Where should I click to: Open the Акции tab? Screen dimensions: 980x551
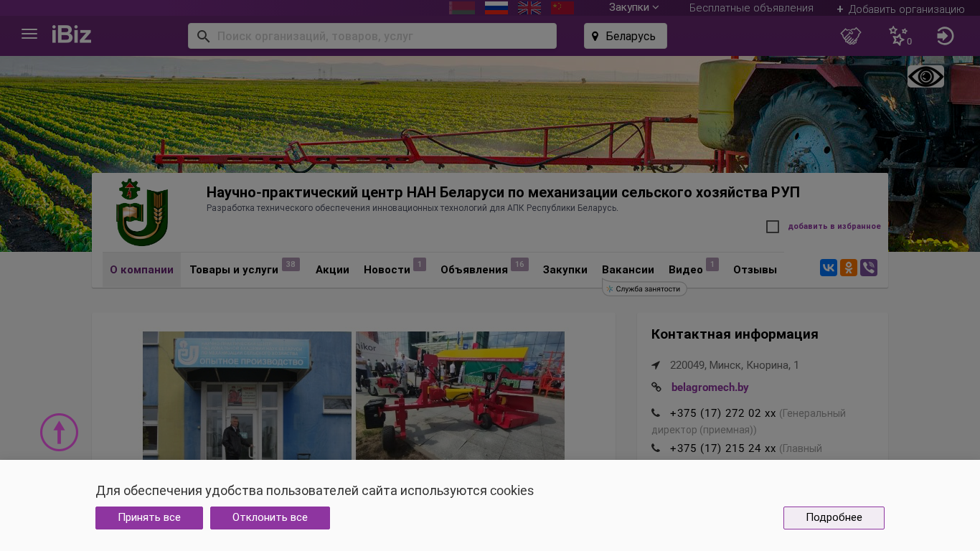pyautogui.click(x=332, y=270)
